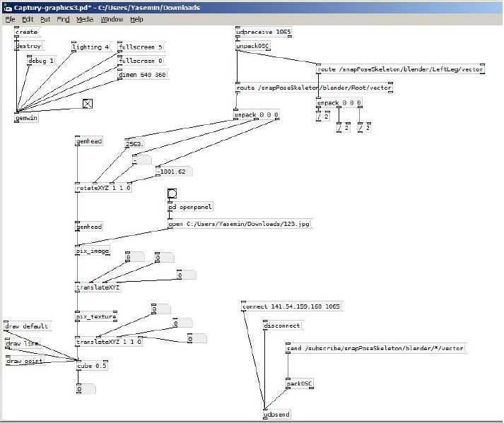Viewport: 504px width, 423px height.
Task: Select the draw point message box
Action: coord(24,362)
